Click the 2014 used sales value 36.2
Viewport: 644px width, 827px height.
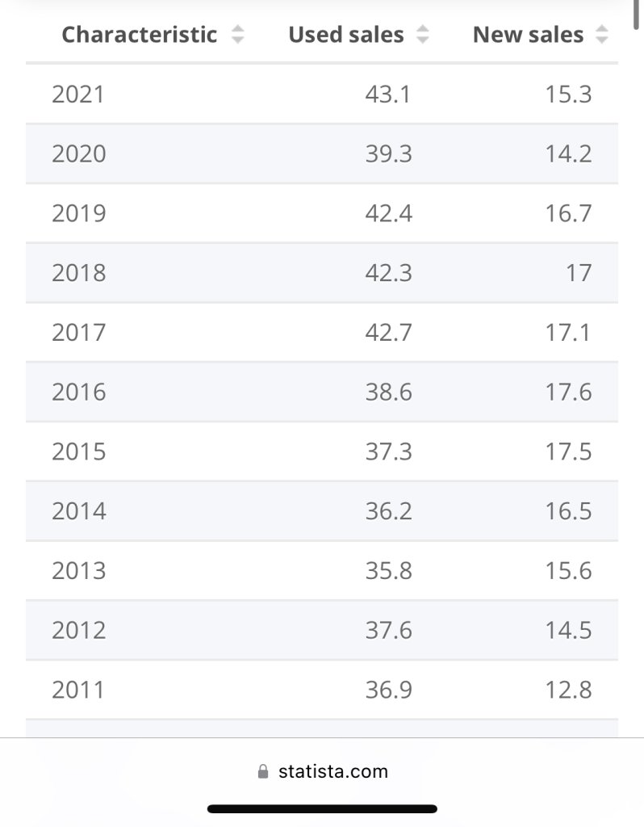(x=388, y=511)
